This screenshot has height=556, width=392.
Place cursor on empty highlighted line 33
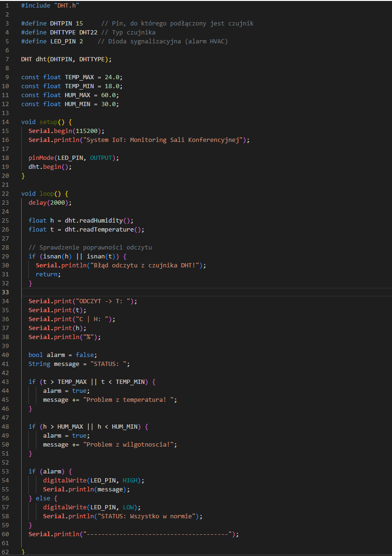coord(189,292)
